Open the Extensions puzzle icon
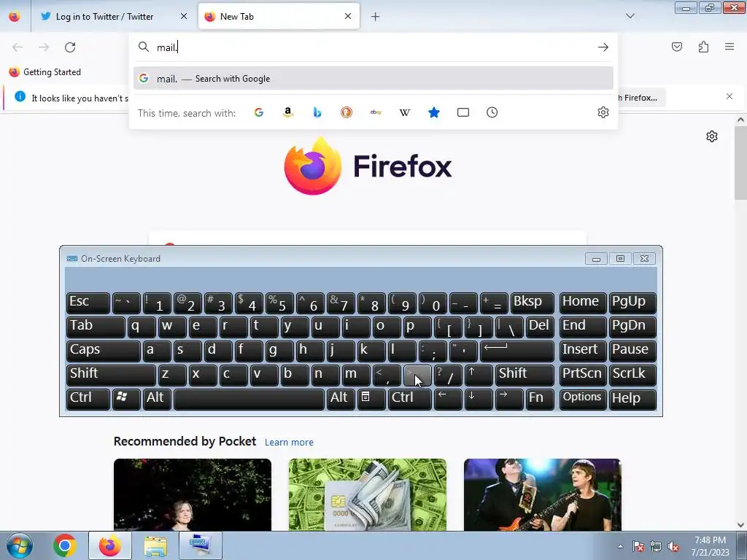The width and height of the screenshot is (747, 560). (x=704, y=47)
